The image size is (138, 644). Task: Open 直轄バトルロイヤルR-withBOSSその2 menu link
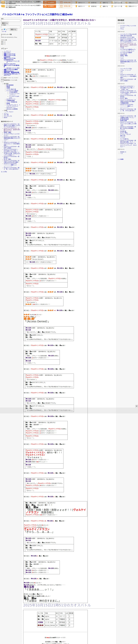click(10, 59)
